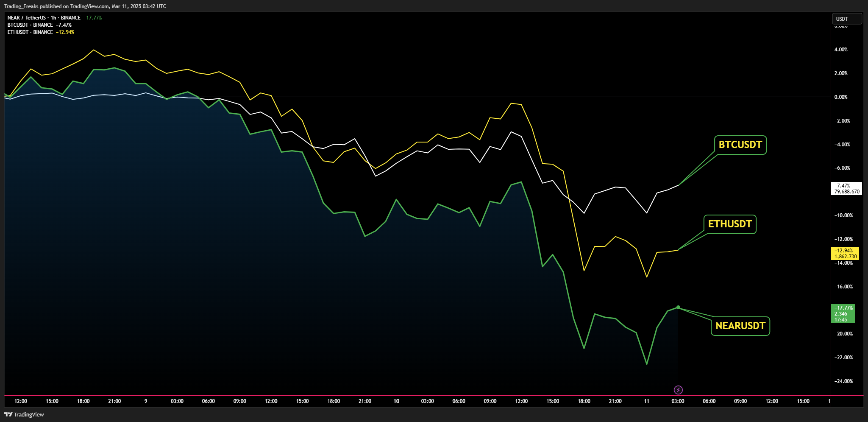Screen dimensions: 868x422
Task: Select the BTCUSDT · BINANCE legend entry
Action: (x=30, y=25)
